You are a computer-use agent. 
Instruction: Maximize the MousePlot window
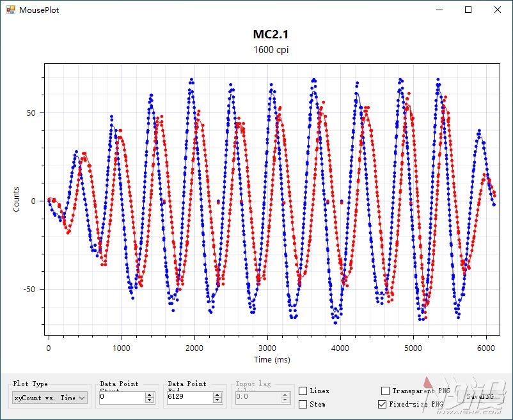(468, 10)
